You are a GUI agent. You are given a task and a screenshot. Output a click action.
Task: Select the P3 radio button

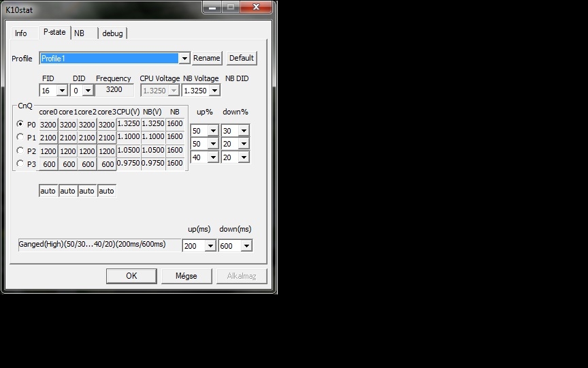pos(20,164)
